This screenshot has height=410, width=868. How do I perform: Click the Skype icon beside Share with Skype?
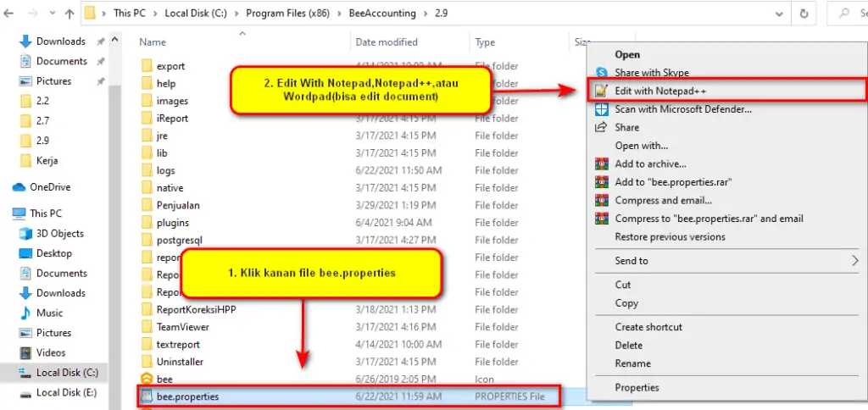(602, 73)
